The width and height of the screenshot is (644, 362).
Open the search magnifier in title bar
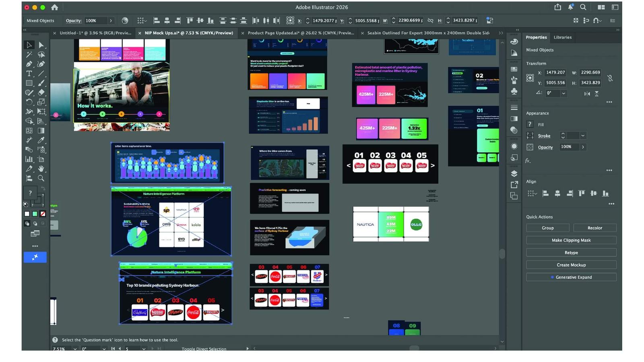(583, 7)
